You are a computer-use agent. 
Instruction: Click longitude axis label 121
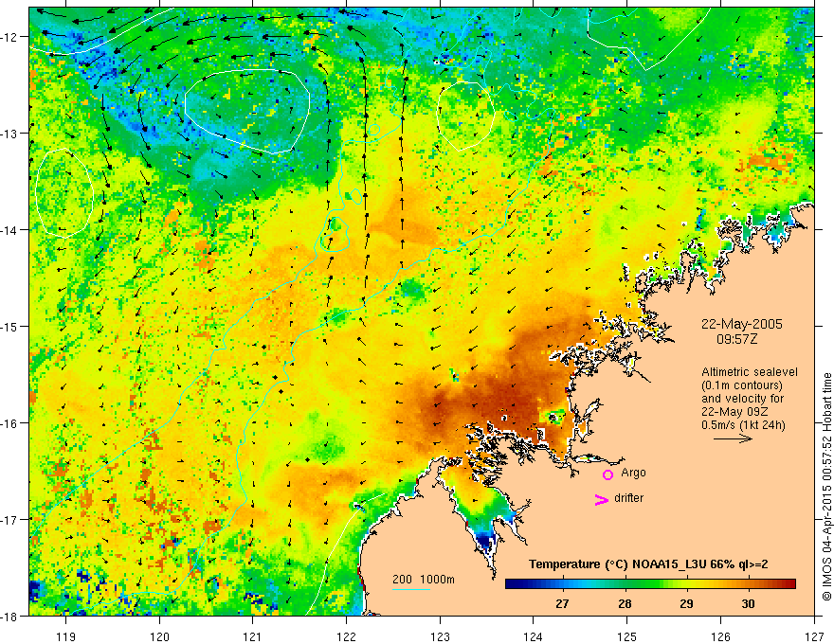point(253,636)
